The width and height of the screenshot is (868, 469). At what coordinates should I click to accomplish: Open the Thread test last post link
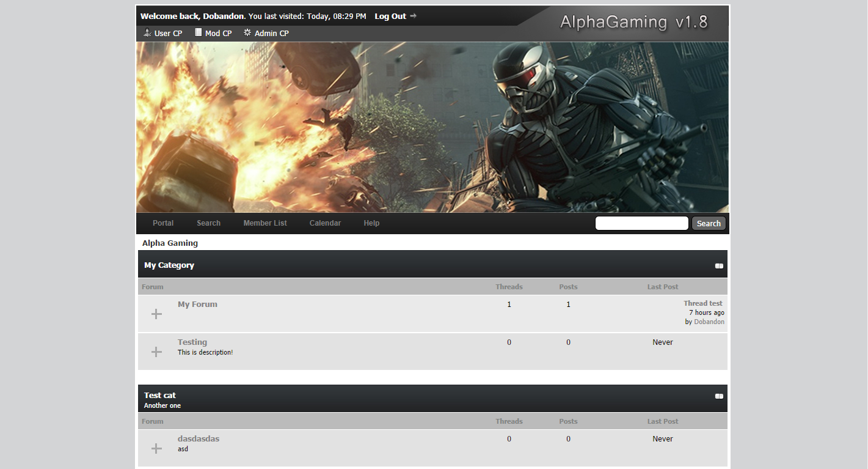pyautogui.click(x=702, y=303)
